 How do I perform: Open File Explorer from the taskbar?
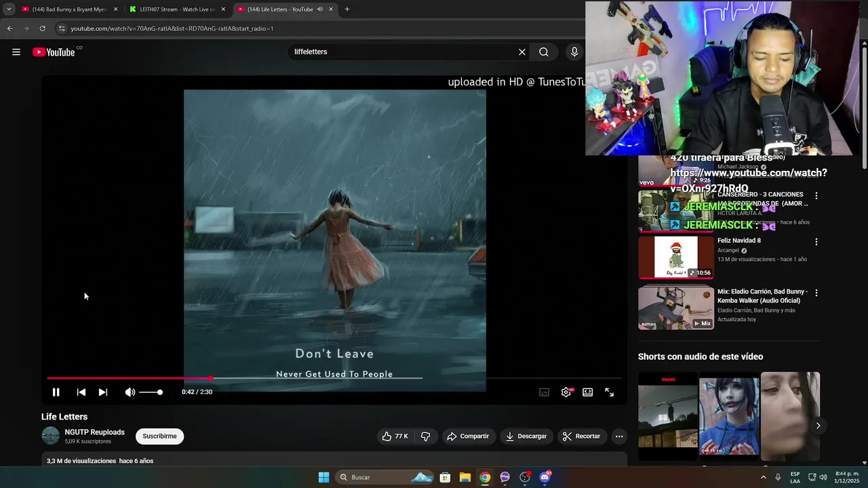pos(465,477)
